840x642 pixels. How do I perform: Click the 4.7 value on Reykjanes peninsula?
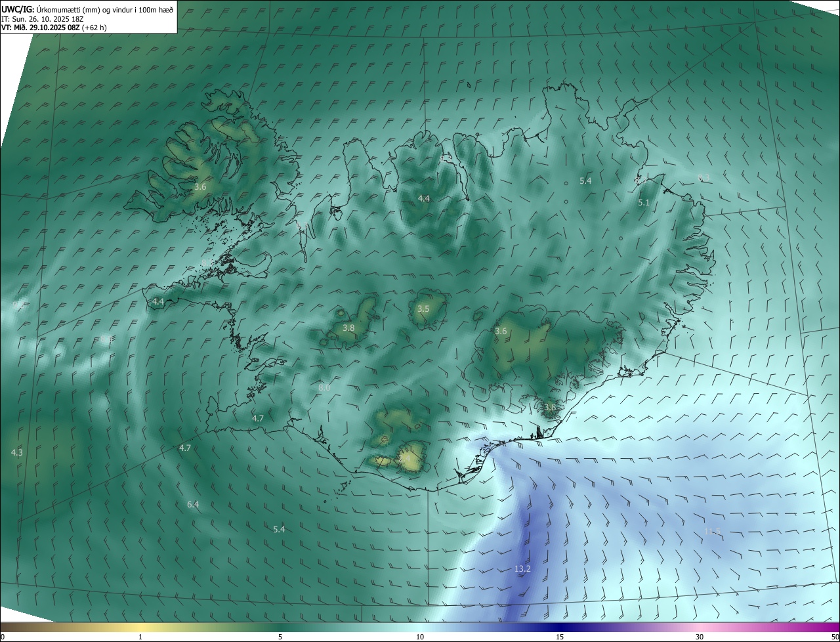click(258, 418)
